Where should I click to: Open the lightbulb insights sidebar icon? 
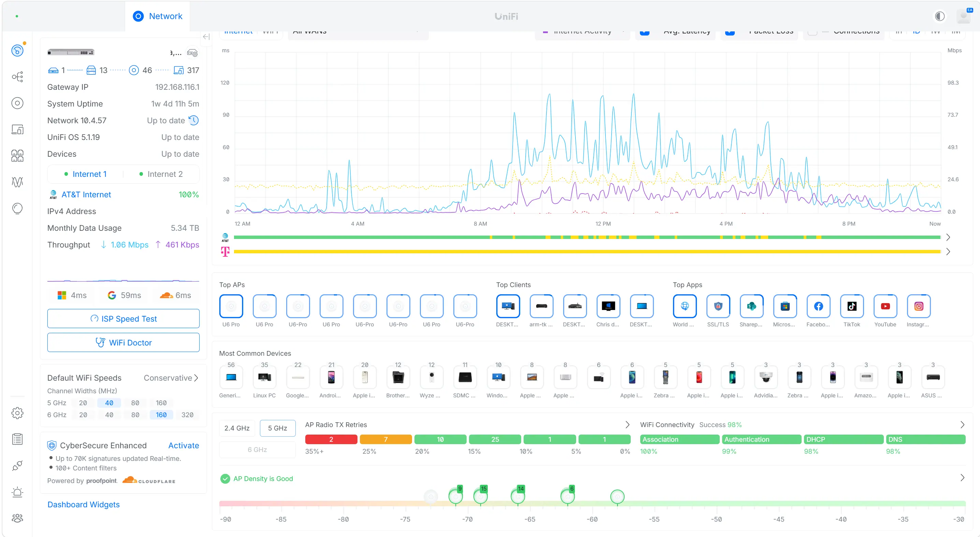(x=17, y=208)
